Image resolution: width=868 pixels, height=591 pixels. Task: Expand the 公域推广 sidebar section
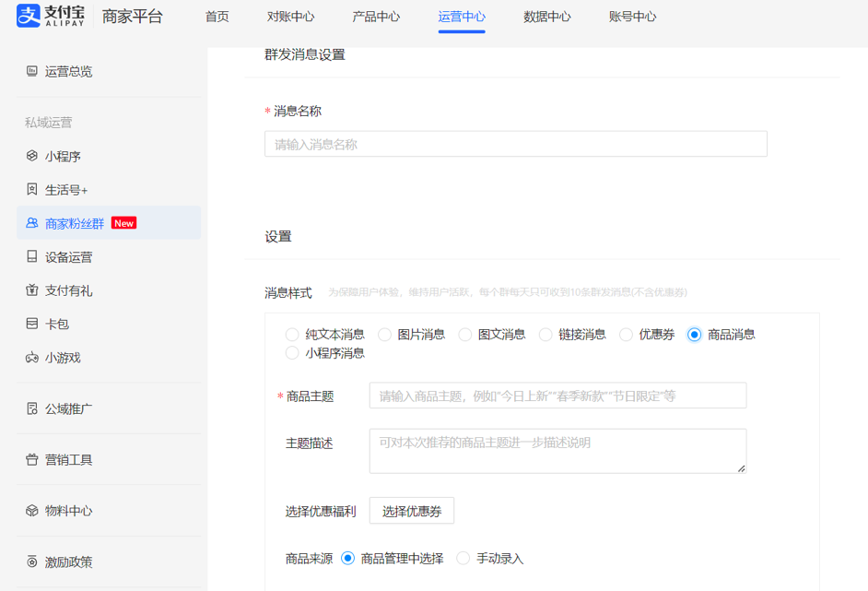click(x=68, y=408)
